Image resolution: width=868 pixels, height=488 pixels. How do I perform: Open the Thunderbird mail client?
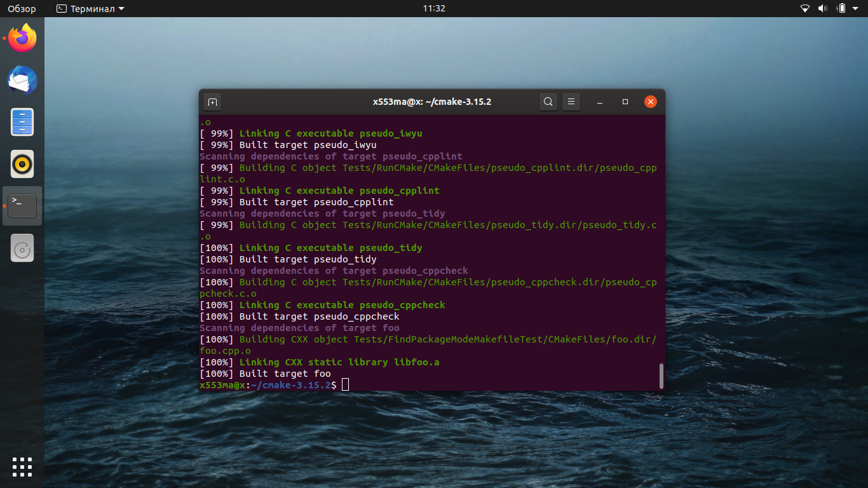(22, 80)
